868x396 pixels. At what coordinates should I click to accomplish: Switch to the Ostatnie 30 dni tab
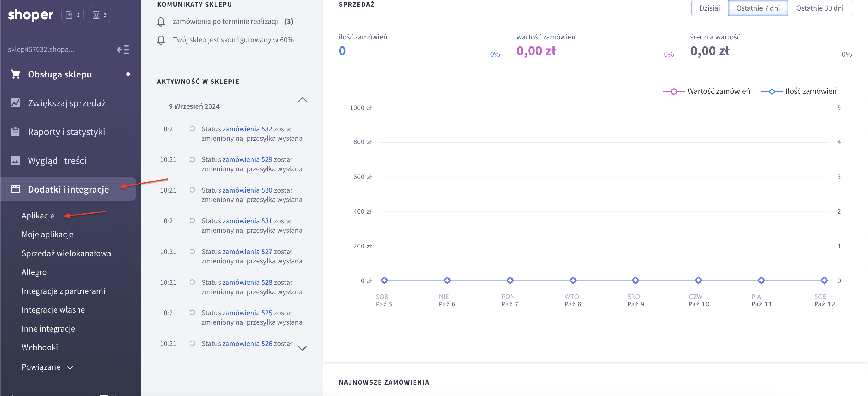819,8
